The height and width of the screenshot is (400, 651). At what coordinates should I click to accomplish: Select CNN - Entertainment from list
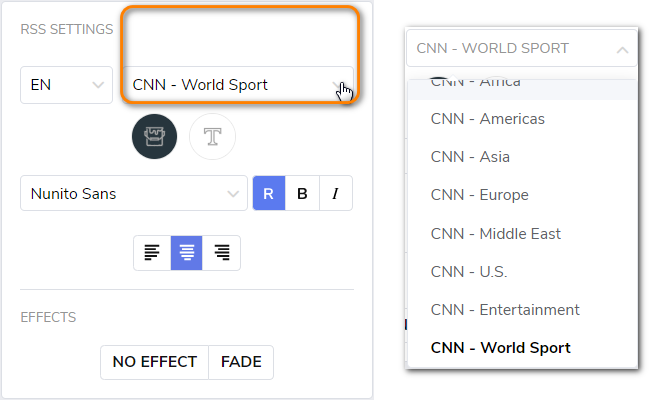[522, 310]
